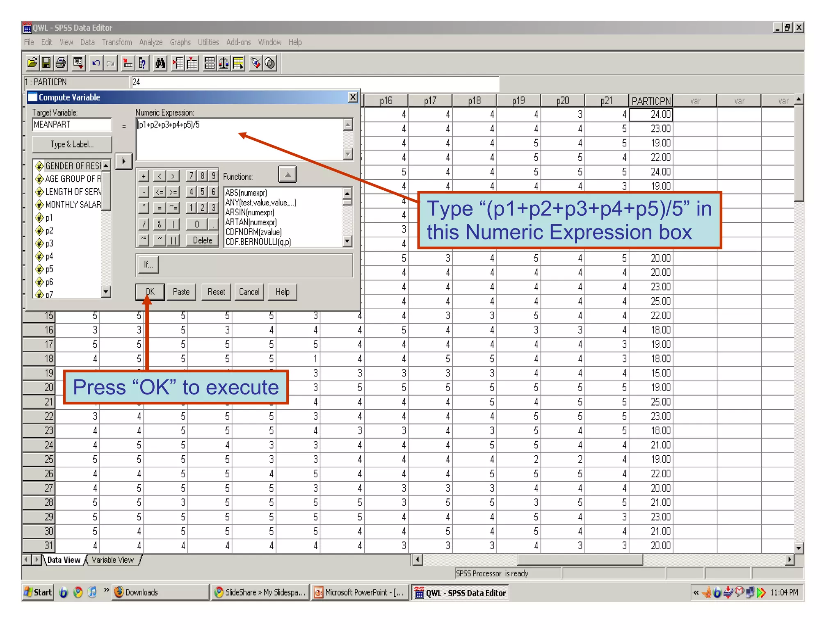Click the keypad digit 7 button
The width and height of the screenshot is (840, 630).
[191, 176]
